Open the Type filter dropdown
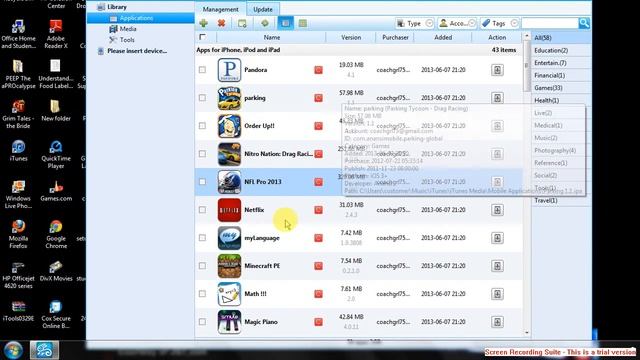This screenshot has height=360, width=640. pyautogui.click(x=415, y=23)
